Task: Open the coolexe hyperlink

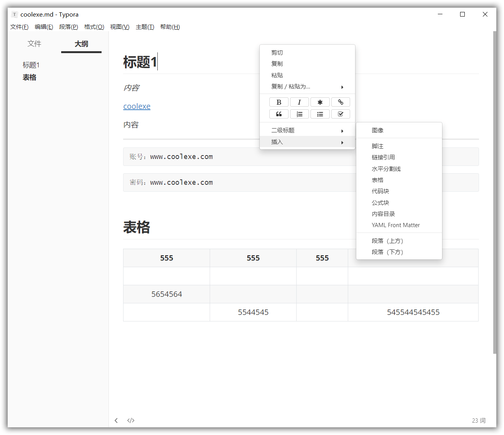Action: 137,106
